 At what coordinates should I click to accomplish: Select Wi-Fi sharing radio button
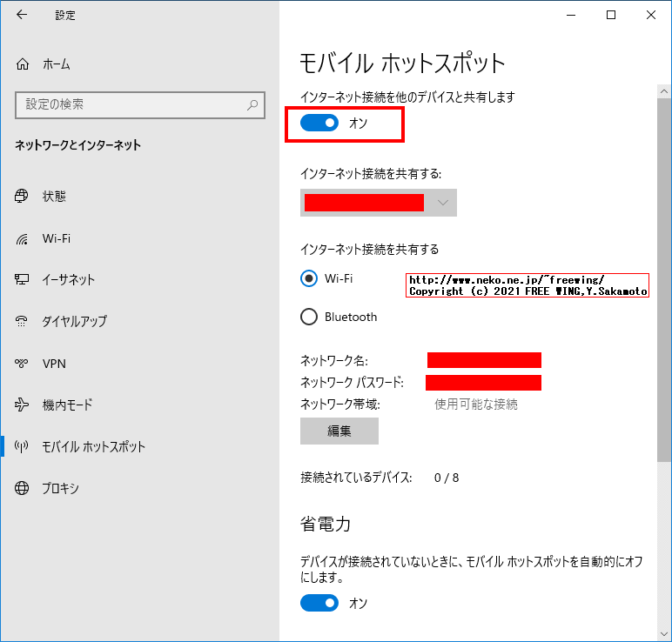point(308,279)
